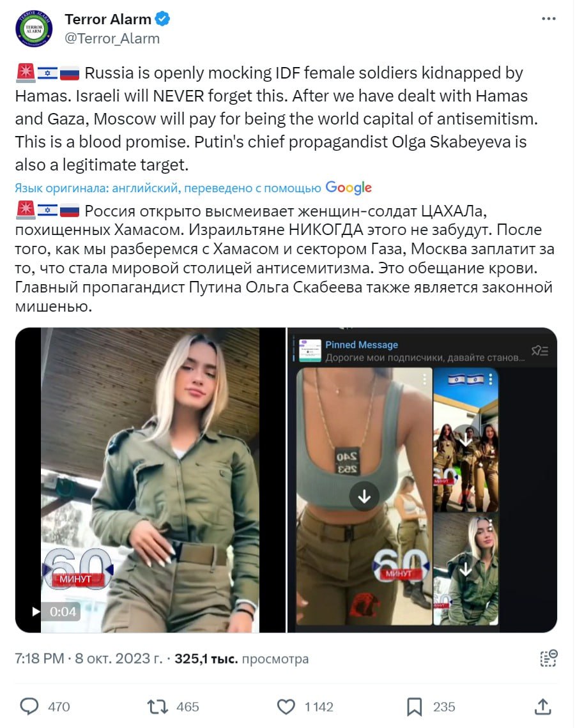Click the Google translation source link
The height and width of the screenshot is (728, 575).
(349, 187)
